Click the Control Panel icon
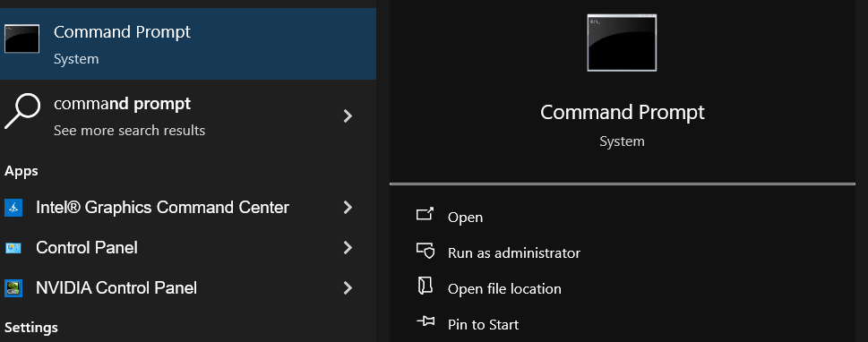The height and width of the screenshot is (342, 868). click(x=13, y=247)
